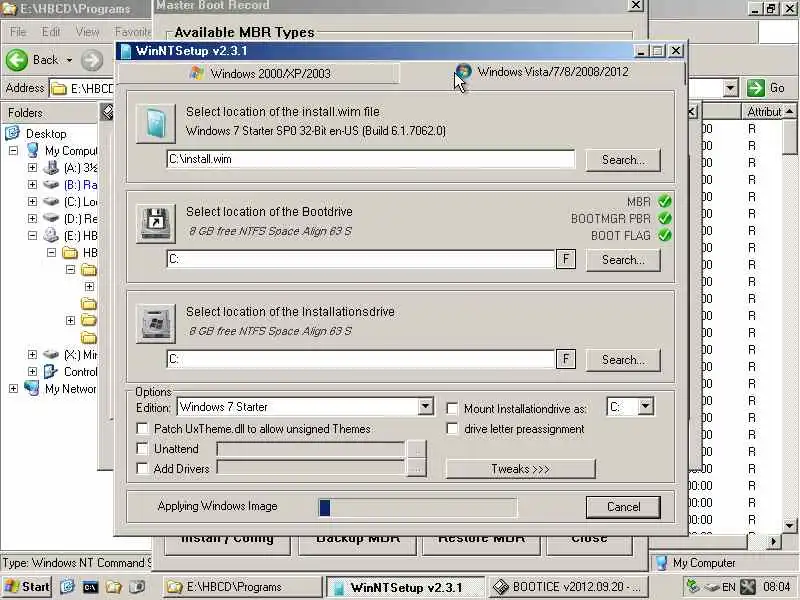Click the Applying Windows Image progress bar

(417, 508)
